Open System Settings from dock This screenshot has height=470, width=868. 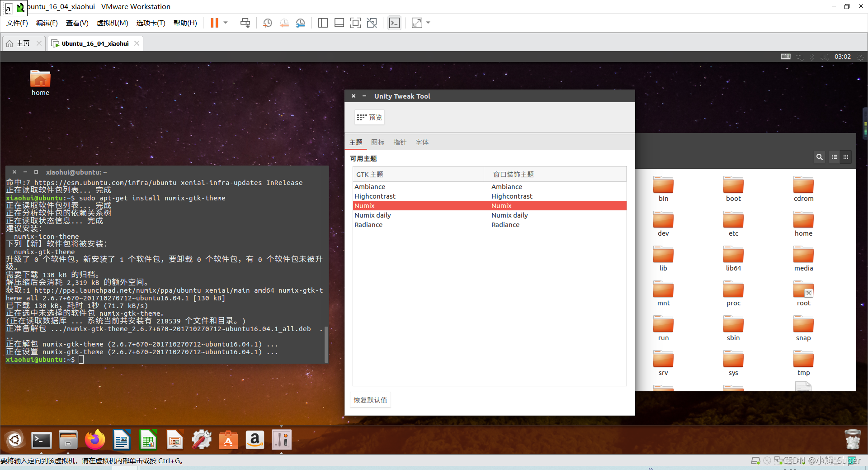202,440
